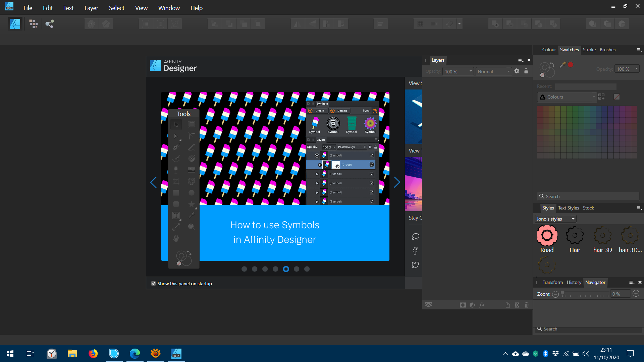644x362 pixels.
Task: Click the mask layer icon in Layers panel
Action: [463, 305]
